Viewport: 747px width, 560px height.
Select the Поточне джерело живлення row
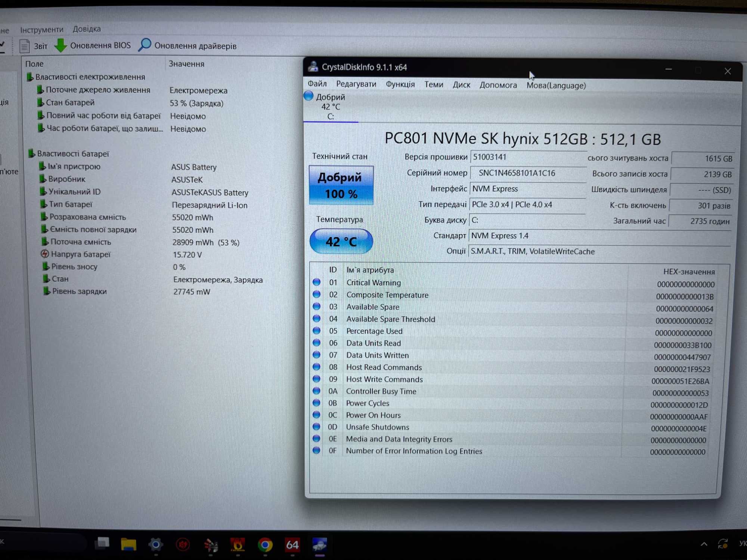(133, 90)
